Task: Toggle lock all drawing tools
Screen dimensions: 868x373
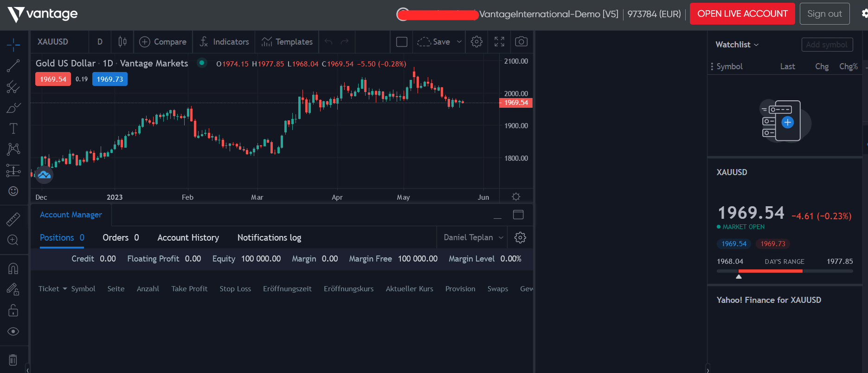Action: tap(13, 310)
